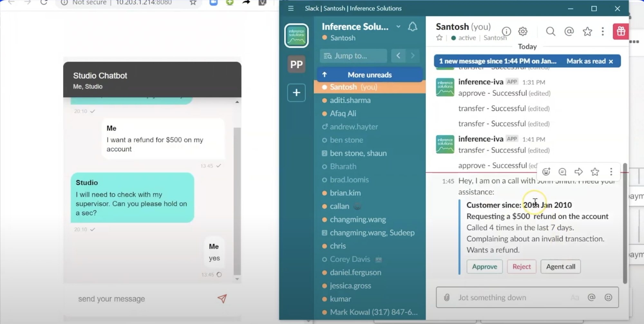Send the Studio Chatbot message paper plane
Image resolution: width=644 pixels, height=324 pixels.
click(x=222, y=299)
